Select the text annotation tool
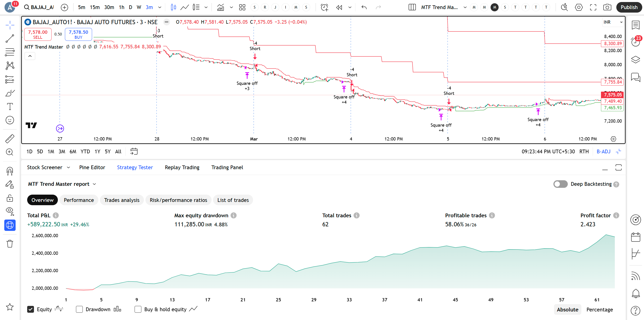 click(10, 107)
